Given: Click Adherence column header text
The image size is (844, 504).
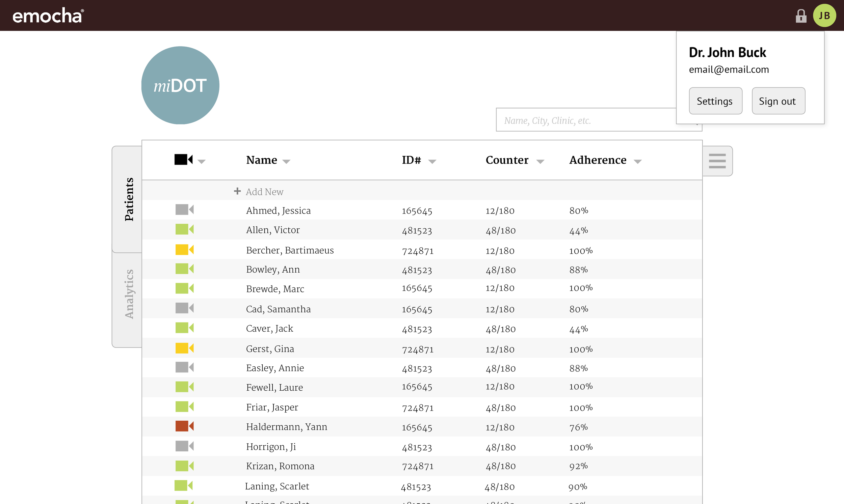Looking at the screenshot, I should point(598,160).
